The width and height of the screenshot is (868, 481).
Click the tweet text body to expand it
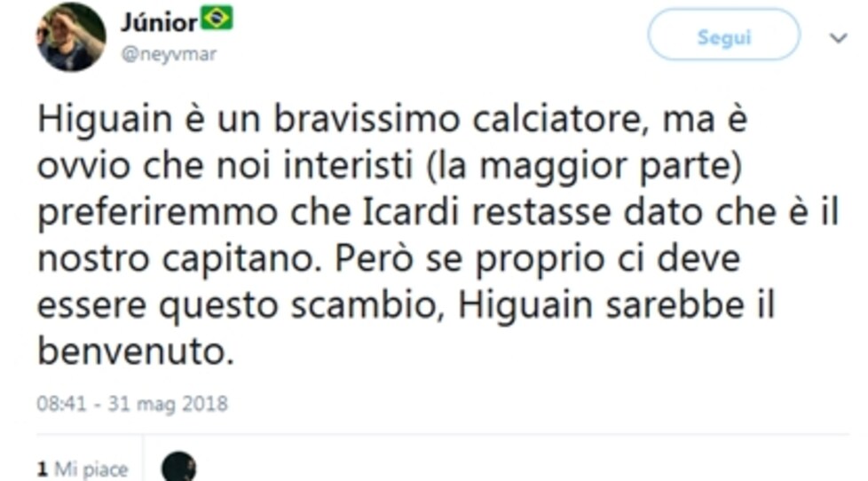[438, 235]
